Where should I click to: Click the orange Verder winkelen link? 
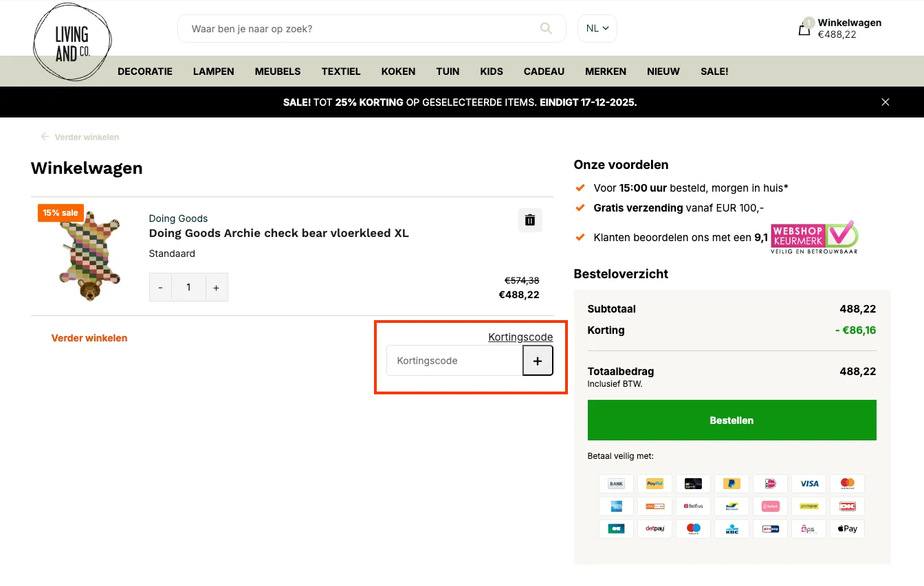coord(89,338)
